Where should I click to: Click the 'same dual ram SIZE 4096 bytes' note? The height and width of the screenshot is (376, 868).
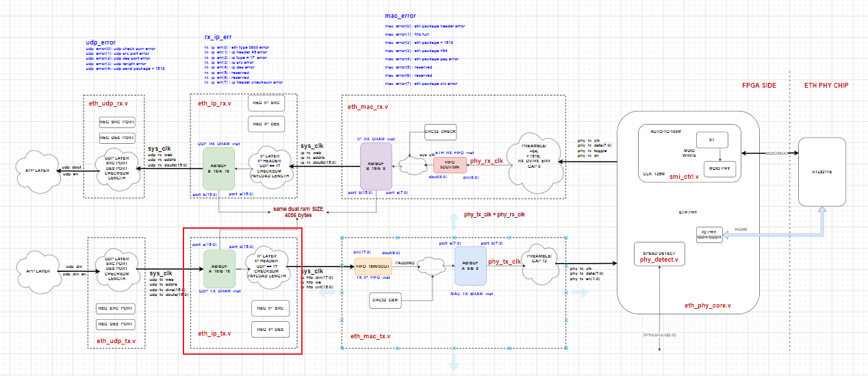pos(298,212)
